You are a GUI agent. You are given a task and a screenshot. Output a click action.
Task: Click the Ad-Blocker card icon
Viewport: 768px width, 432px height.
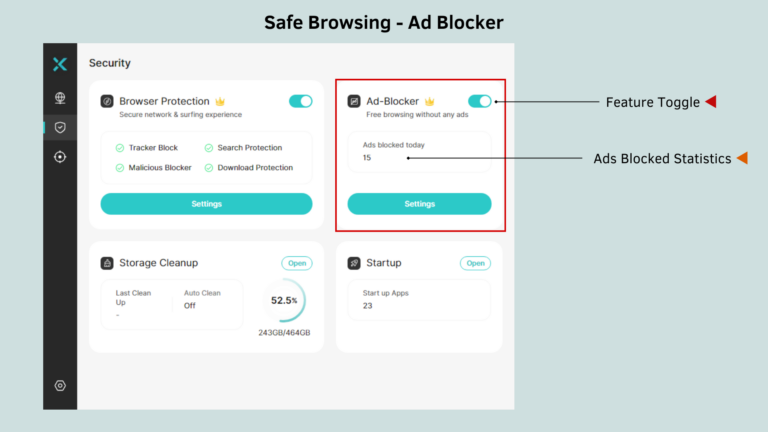pyautogui.click(x=354, y=101)
